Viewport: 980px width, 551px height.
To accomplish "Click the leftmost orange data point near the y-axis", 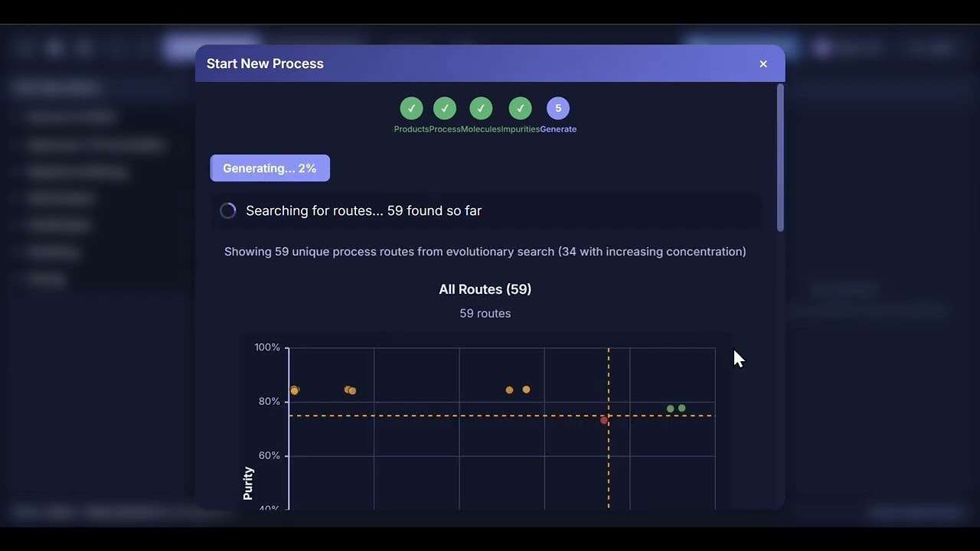I will [294, 390].
